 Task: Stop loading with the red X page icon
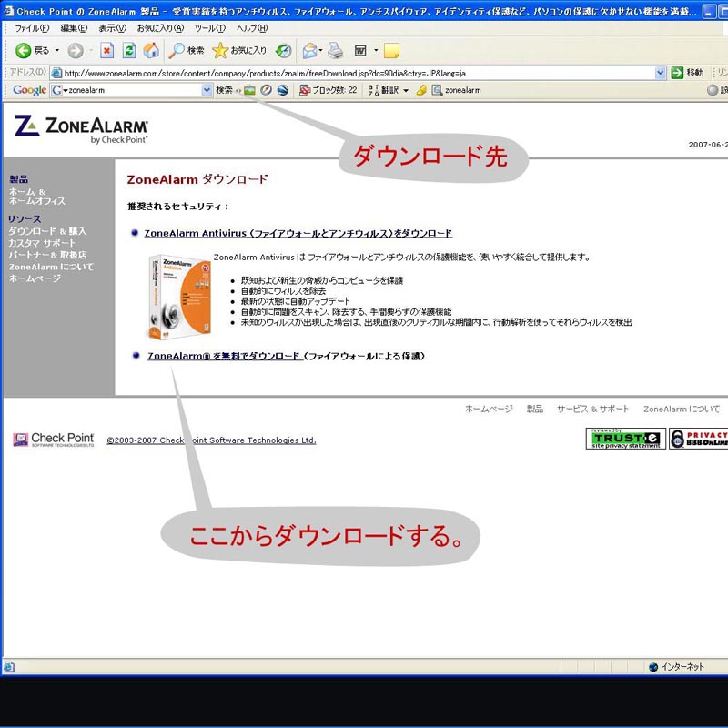coord(106,51)
